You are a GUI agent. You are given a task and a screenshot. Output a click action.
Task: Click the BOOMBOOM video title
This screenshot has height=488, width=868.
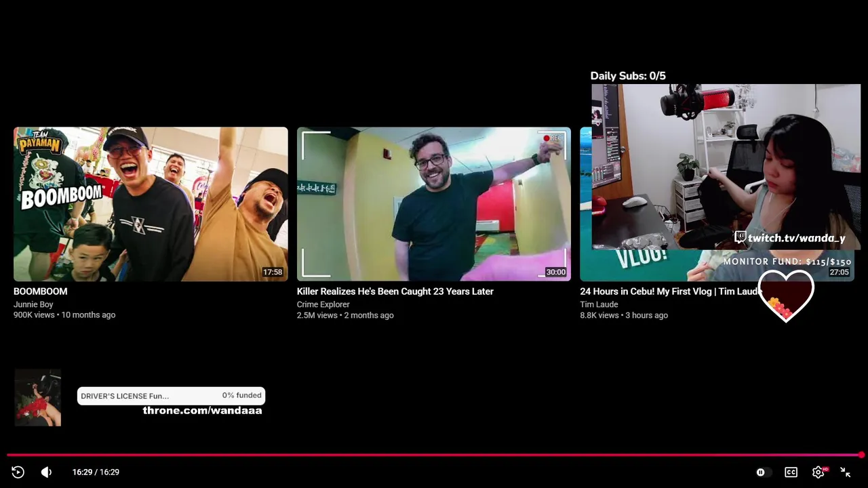[41, 291]
